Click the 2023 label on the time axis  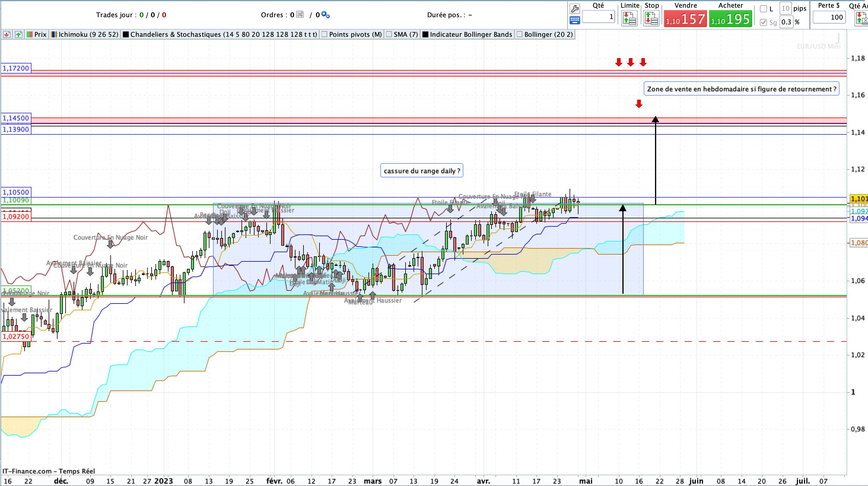pos(164,481)
